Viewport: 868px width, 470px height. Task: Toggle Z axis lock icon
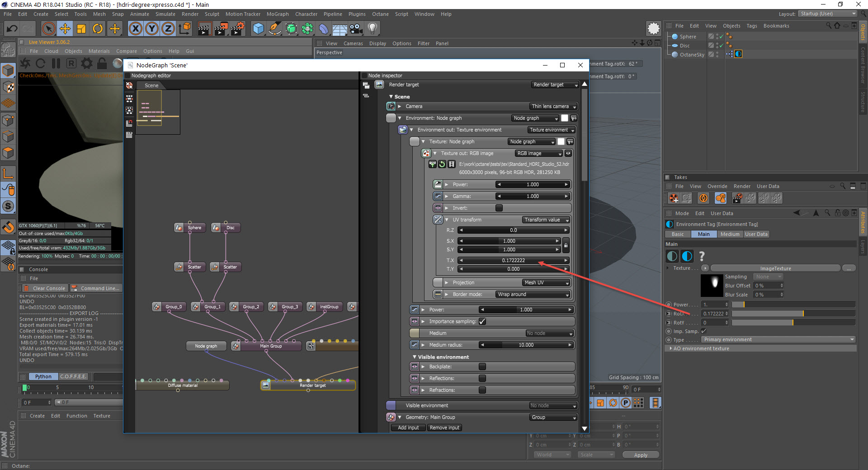coord(168,29)
